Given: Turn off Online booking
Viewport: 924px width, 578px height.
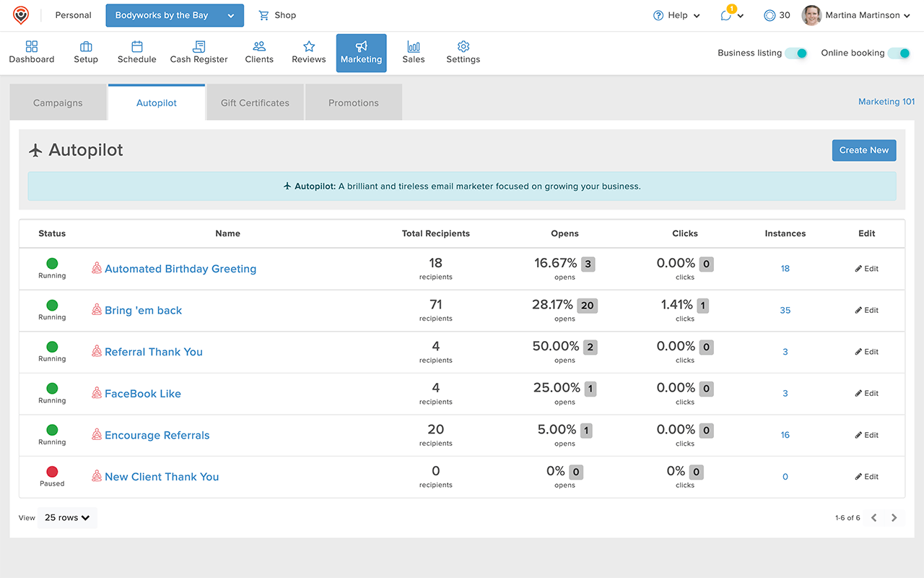Looking at the screenshot, I should click(902, 53).
